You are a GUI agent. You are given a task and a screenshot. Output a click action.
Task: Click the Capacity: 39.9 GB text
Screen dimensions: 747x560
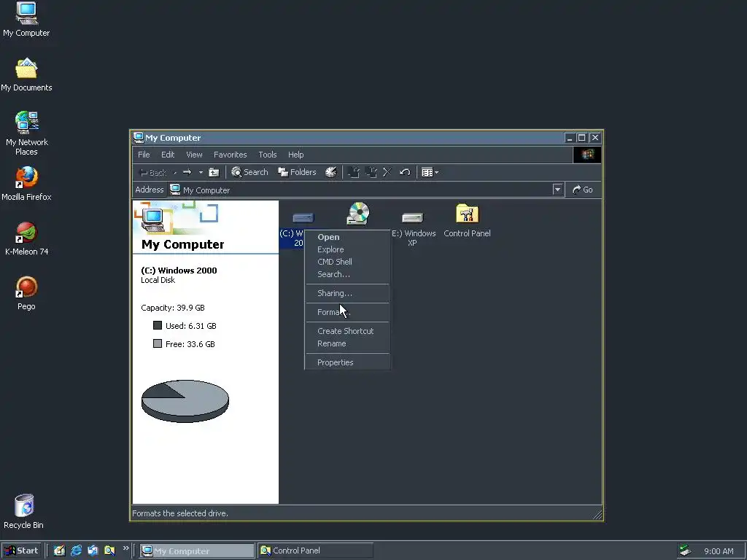coord(172,308)
